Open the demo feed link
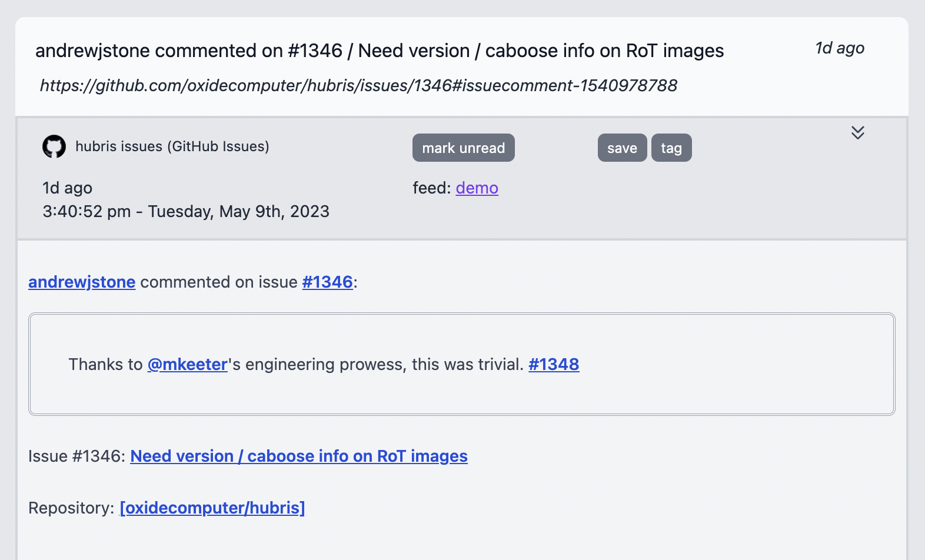The width and height of the screenshot is (925, 560). coord(477,188)
